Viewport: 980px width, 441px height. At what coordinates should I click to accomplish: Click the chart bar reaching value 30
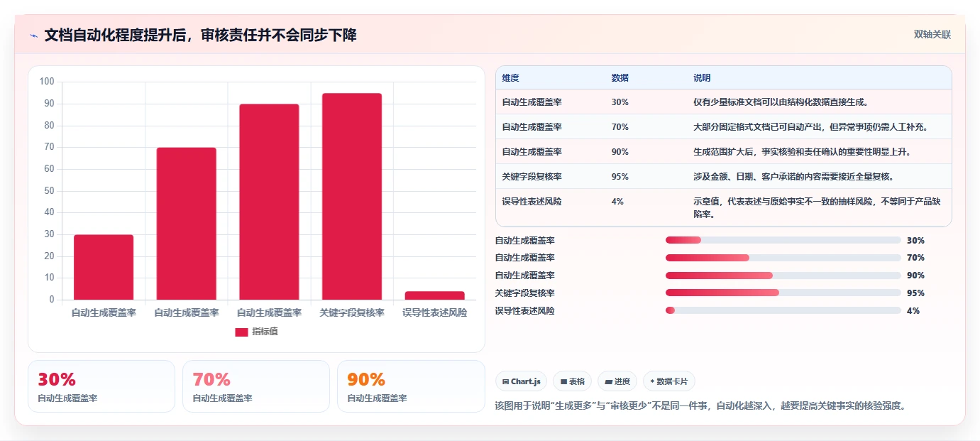[x=104, y=267]
